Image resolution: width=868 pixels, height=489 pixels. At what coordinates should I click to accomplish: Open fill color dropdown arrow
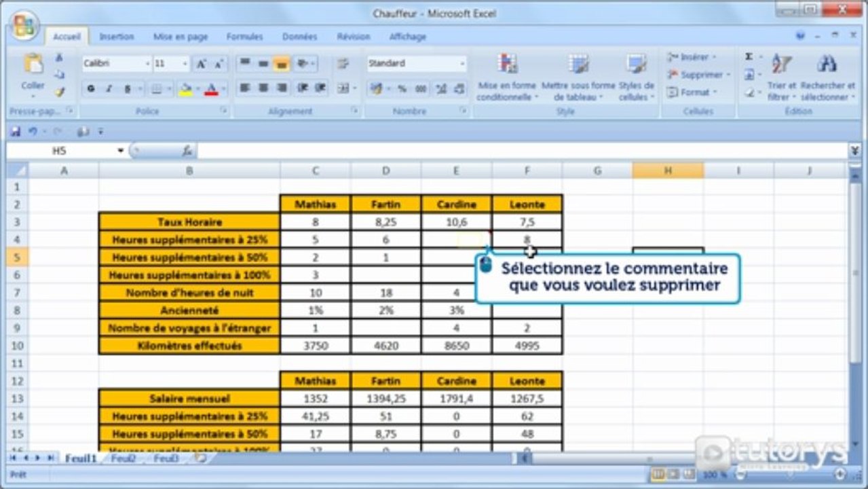click(197, 88)
